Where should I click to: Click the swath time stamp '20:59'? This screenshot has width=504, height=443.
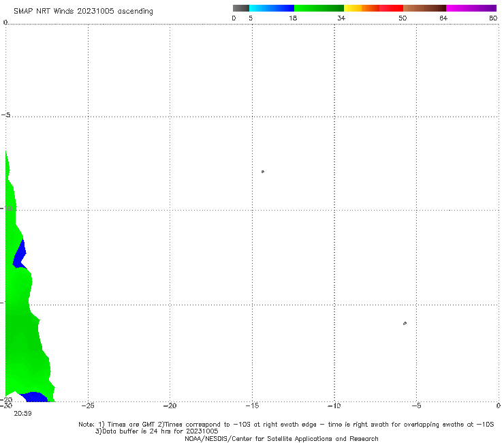[x=22, y=414]
